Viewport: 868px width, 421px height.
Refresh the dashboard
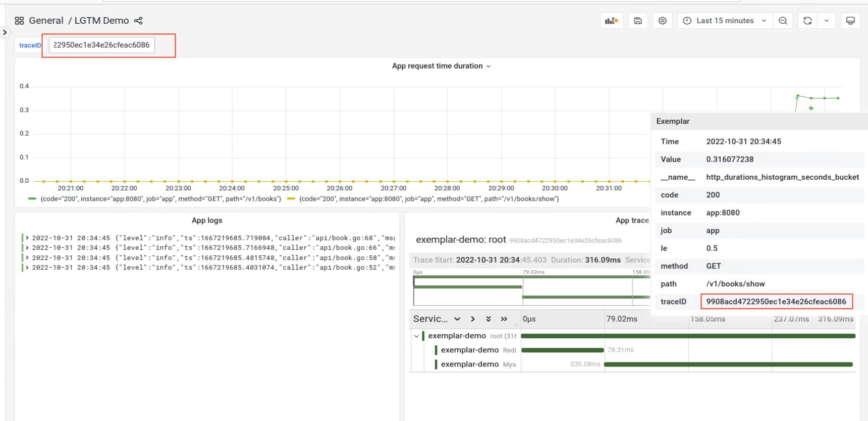coord(807,21)
